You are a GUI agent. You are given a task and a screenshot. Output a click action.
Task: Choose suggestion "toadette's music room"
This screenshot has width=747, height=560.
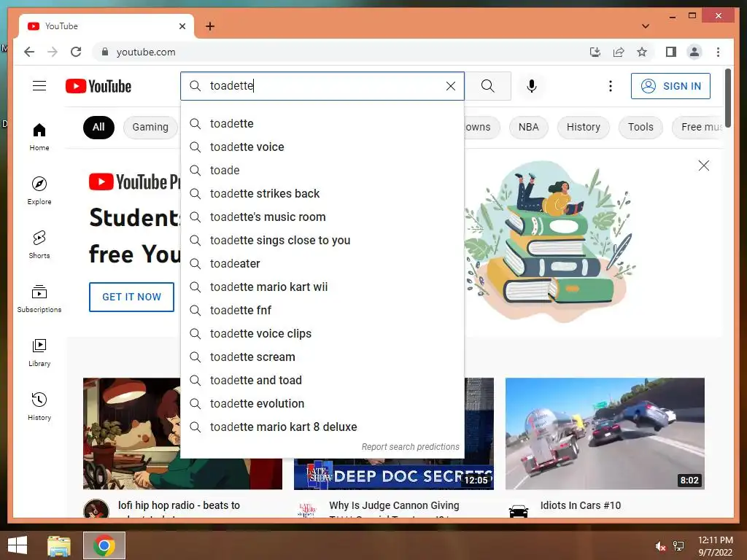[322, 217]
